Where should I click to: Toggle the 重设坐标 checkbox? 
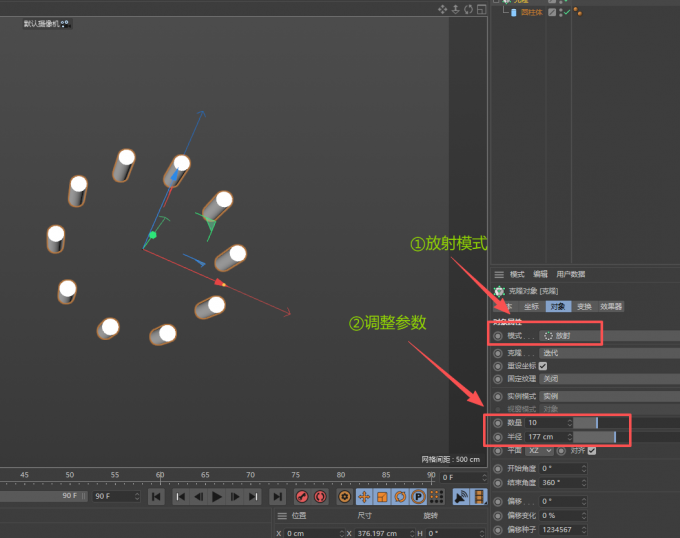[x=543, y=366]
